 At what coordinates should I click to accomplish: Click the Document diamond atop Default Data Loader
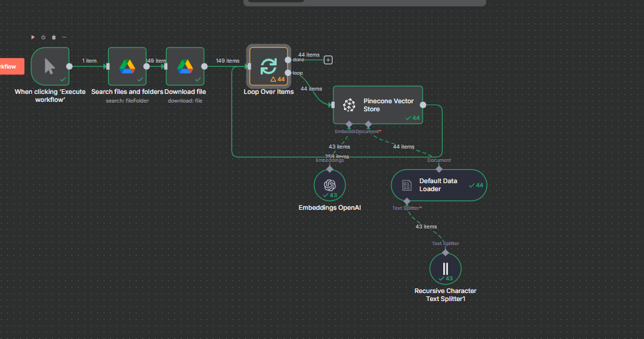439,169
